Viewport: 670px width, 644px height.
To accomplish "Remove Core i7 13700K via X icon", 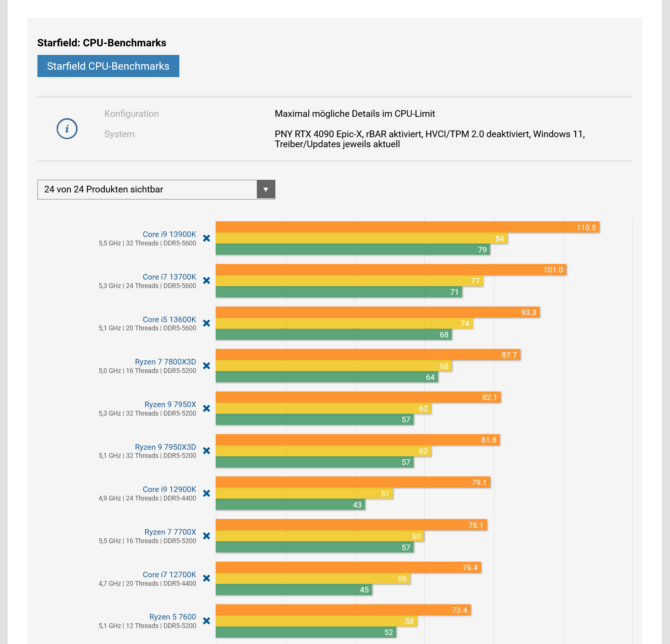I will click(x=207, y=281).
